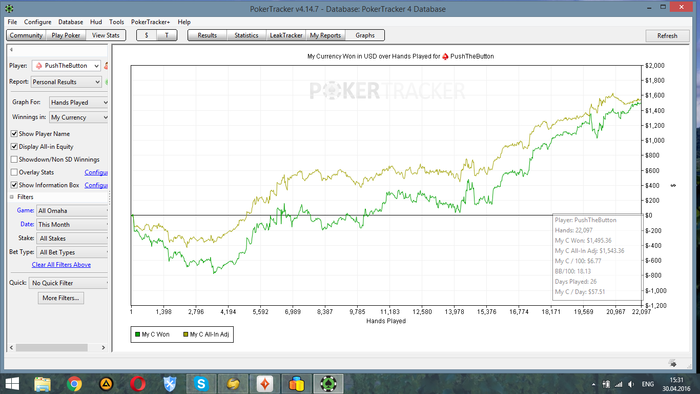Switch to the Results tab

tap(207, 35)
